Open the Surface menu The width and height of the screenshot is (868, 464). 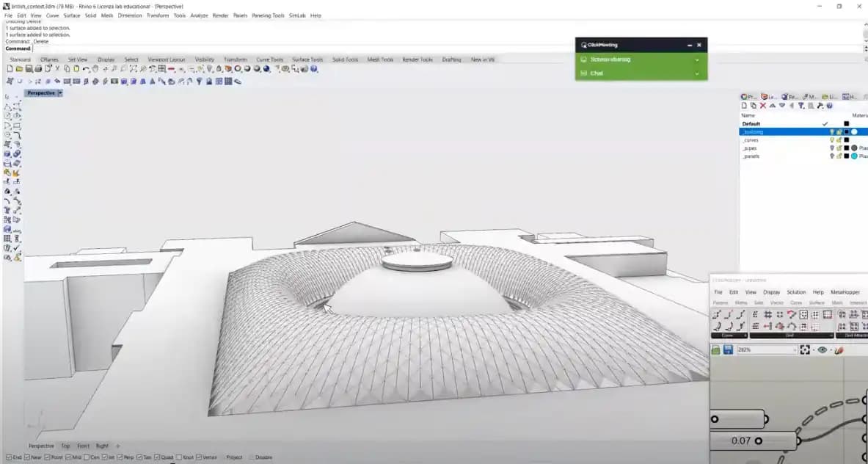pyautogui.click(x=71, y=15)
